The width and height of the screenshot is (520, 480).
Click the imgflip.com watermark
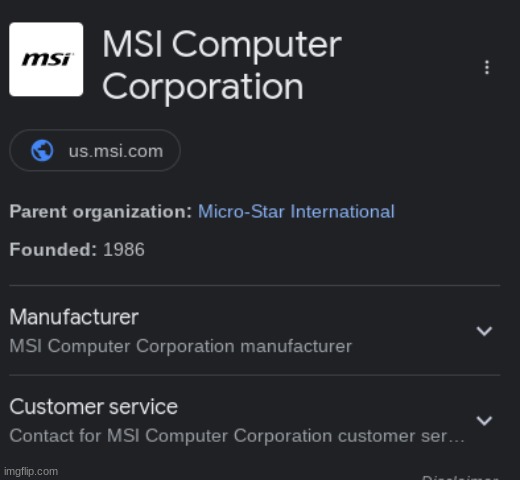(x=31, y=472)
